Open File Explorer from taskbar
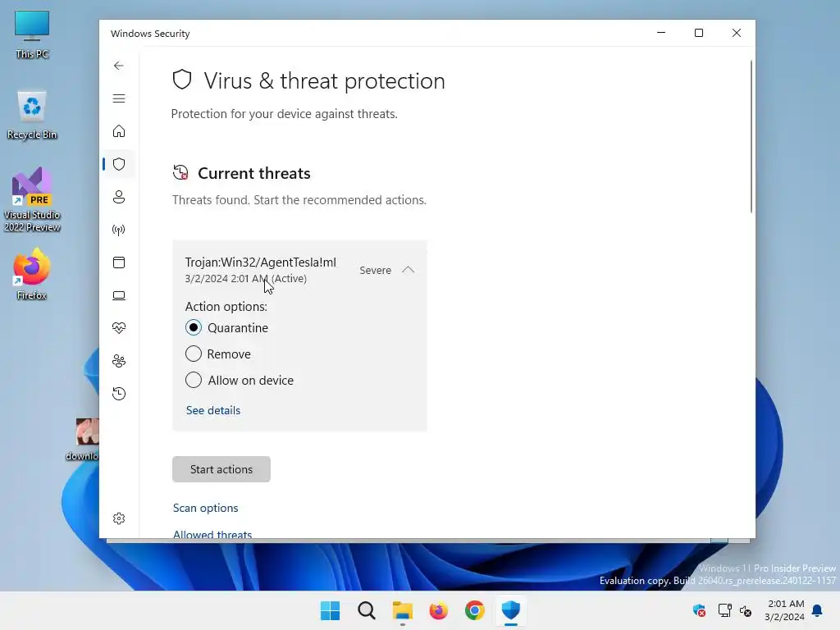 click(x=402, y=610)
